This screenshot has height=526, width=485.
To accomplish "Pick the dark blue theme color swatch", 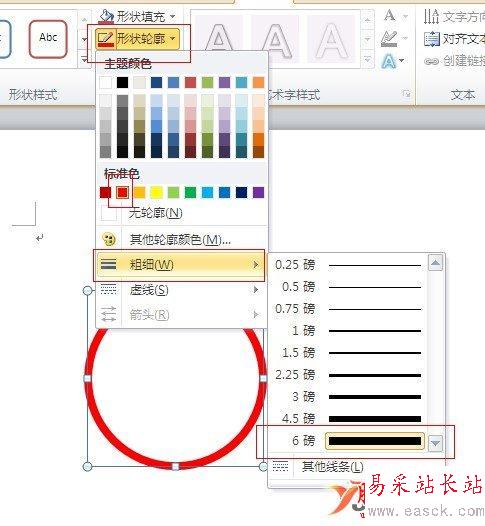I will [157, 82].
